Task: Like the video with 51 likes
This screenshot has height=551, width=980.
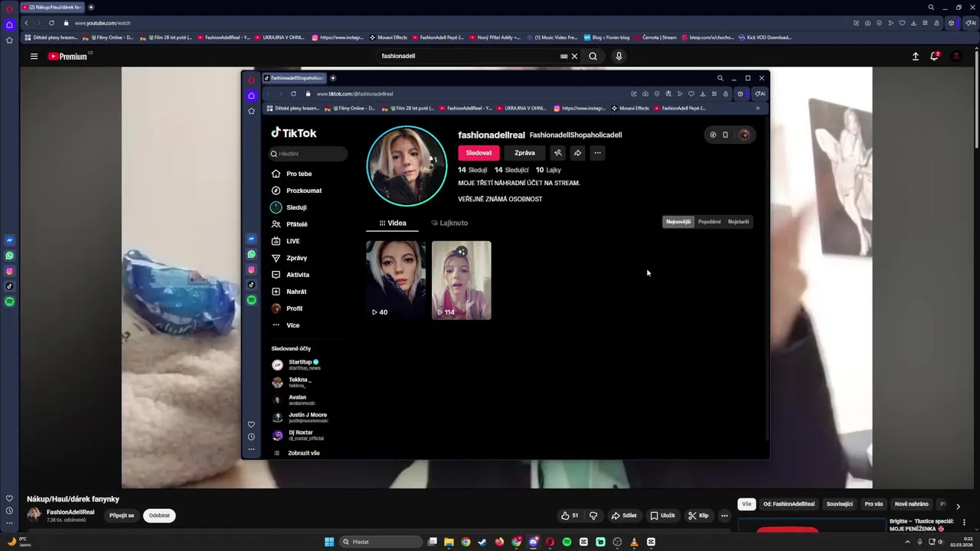Action: click(x=570, y=516)
